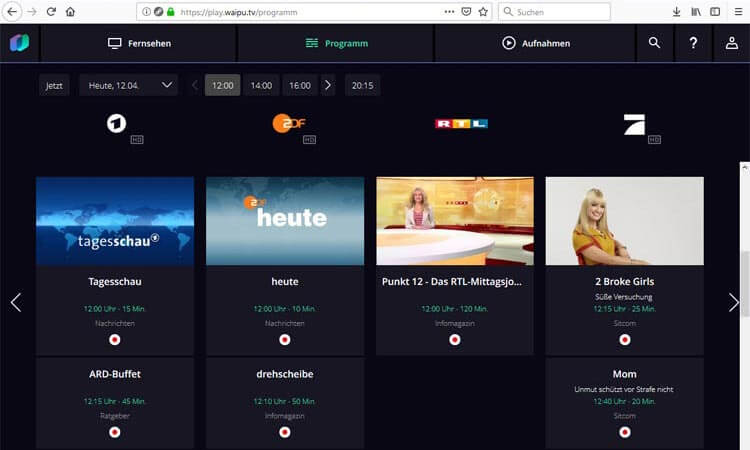Go to browser home page icon
Screen dimensions: 750x450
[70, 12]
